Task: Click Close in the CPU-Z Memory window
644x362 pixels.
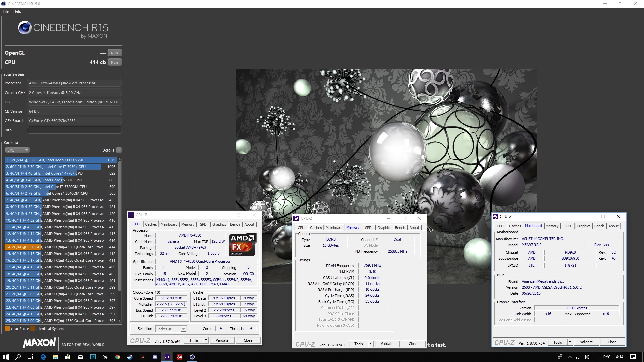Action: pyautogui.click(x=413, y=344)
